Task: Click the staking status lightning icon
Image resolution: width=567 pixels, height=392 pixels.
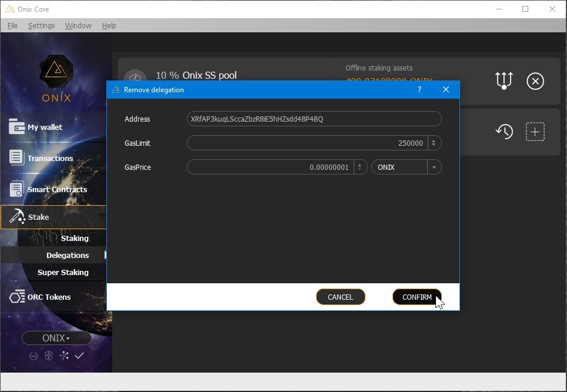Action: click(48, 356)
